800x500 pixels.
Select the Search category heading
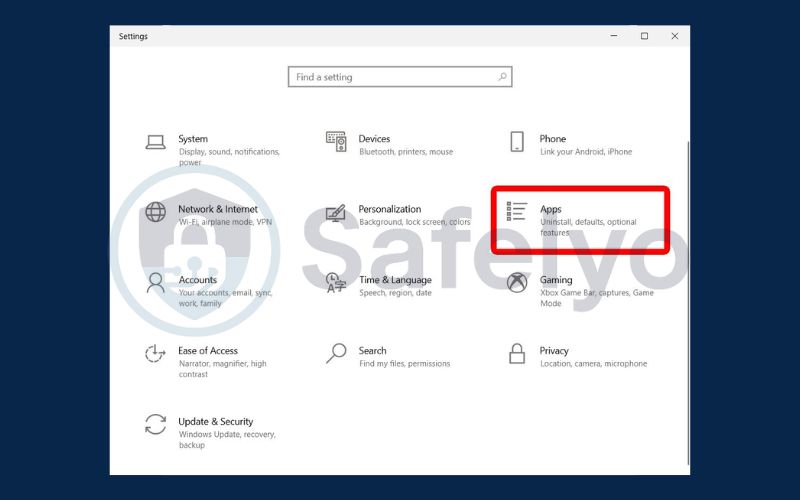point(372,351)
